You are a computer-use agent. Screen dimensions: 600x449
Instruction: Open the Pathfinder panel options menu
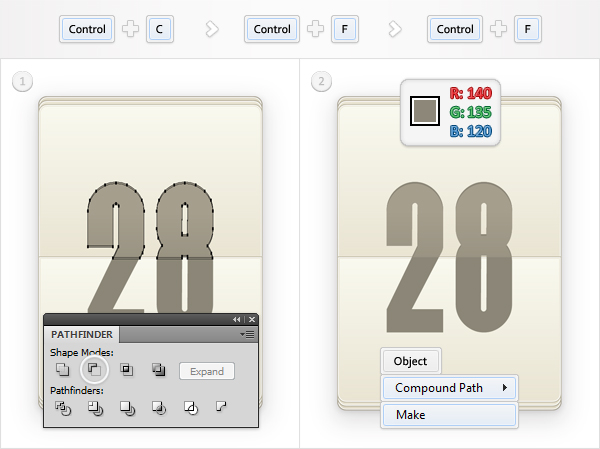click(247, 335)
